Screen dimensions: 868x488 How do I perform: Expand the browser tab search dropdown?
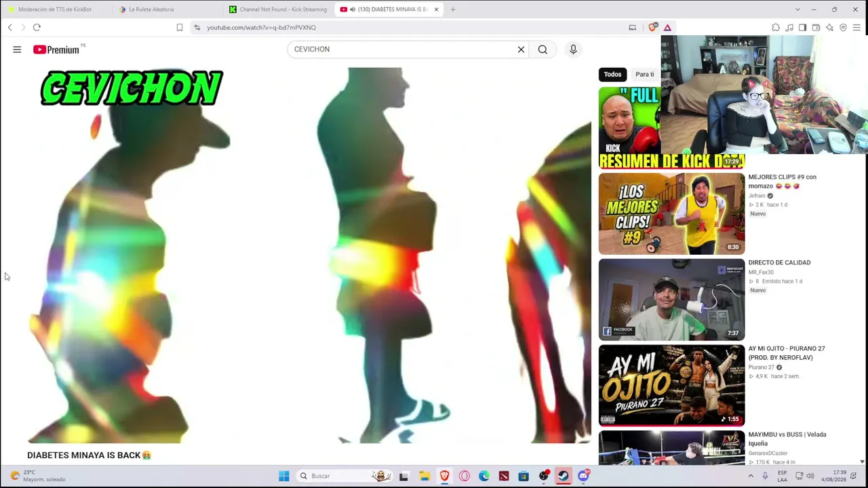[797, 9]
